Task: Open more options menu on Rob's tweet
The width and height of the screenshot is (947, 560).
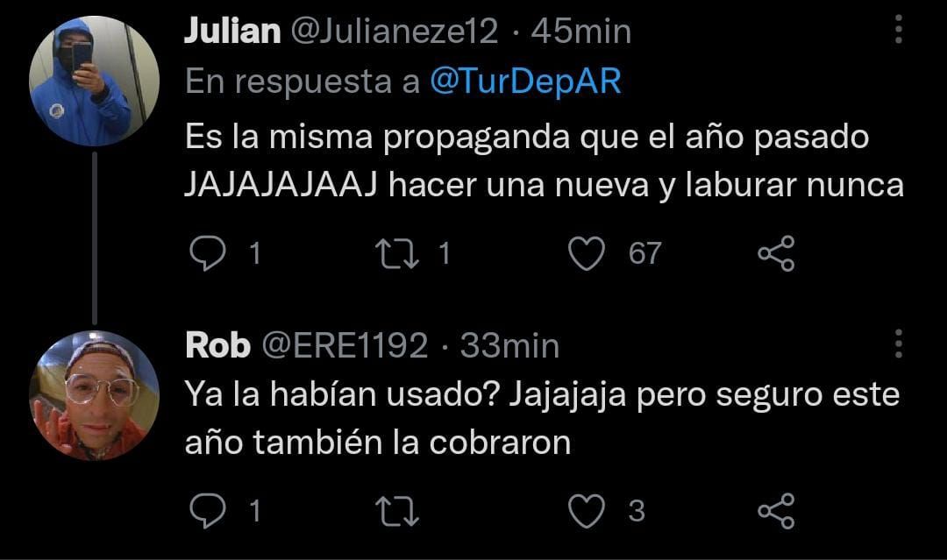Action: click(x=899, y=344)
